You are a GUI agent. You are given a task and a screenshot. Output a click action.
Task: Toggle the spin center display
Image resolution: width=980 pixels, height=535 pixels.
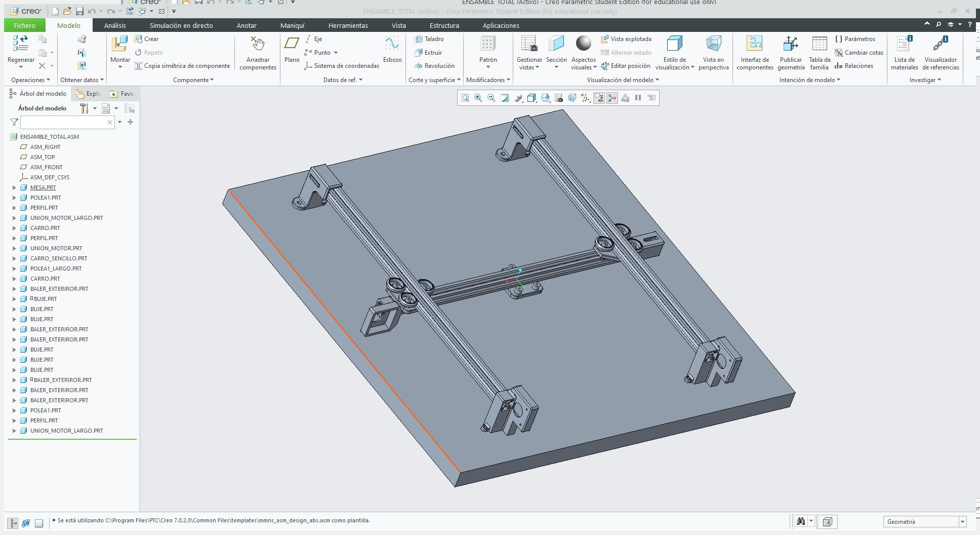(612, 98)
